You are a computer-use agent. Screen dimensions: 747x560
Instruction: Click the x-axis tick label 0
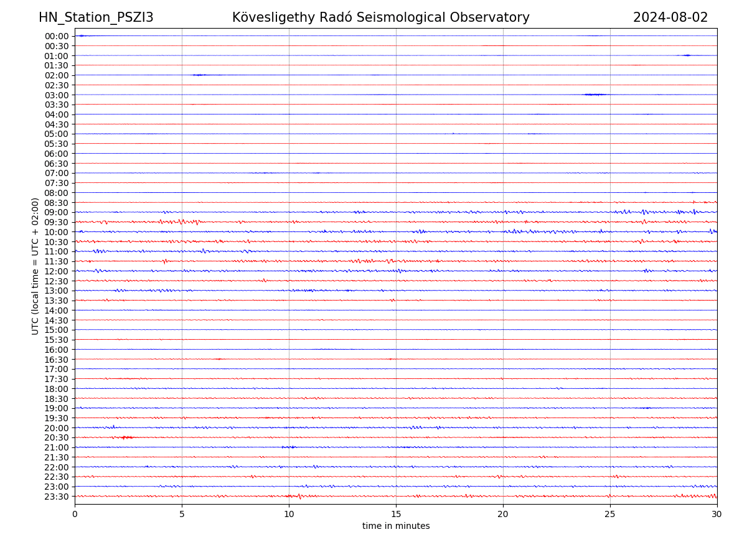pyautogui.click(x=75, y=515)
